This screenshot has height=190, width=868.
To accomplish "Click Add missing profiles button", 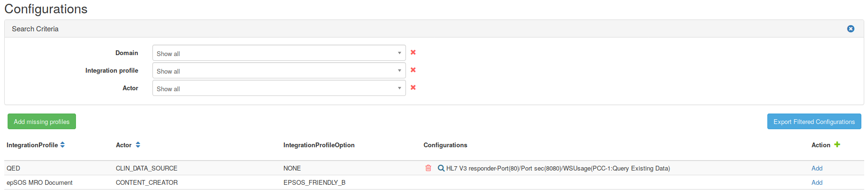I will [42, 122].
